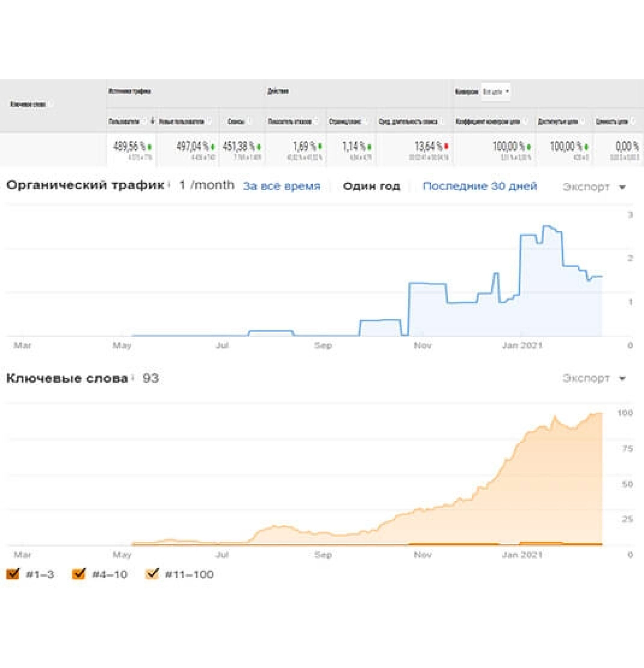Click the Ключевое слово column header

[28, 104]
